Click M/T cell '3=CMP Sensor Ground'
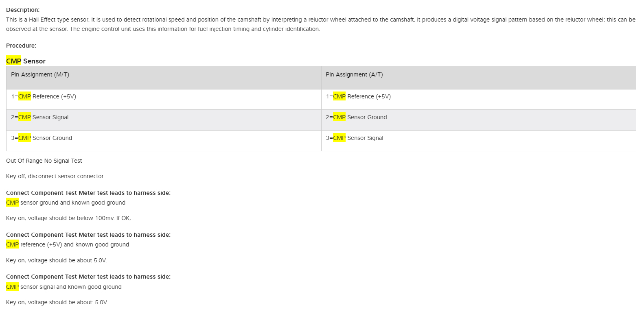This screenshot has height=314, width=644. (42, 138)
